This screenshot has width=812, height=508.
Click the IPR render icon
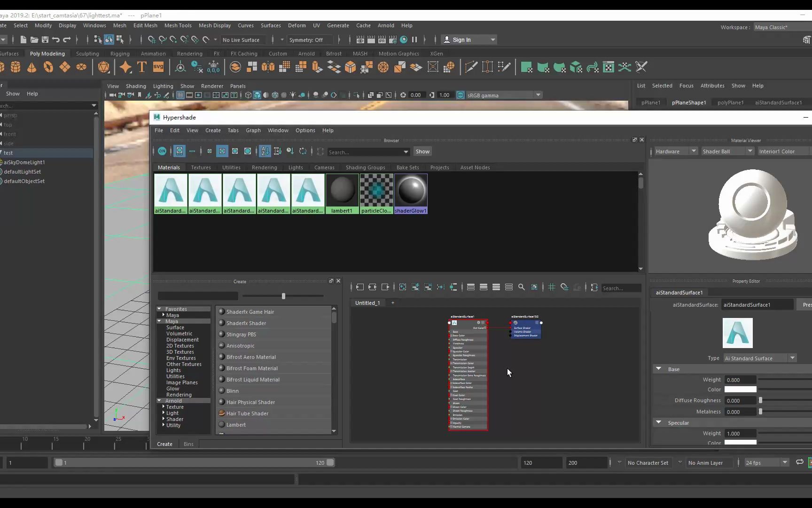click(382, 40)
